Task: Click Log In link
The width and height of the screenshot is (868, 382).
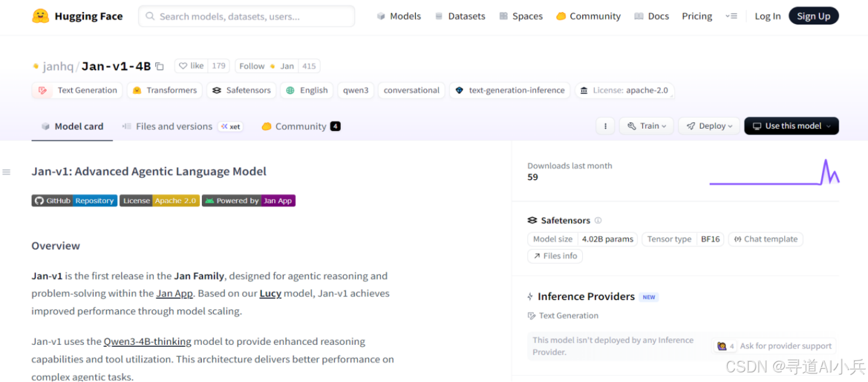Action: coord(767,16)
